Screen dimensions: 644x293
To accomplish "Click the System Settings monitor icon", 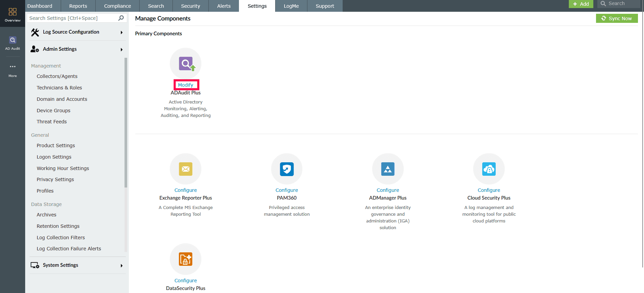I will (35, 265).
